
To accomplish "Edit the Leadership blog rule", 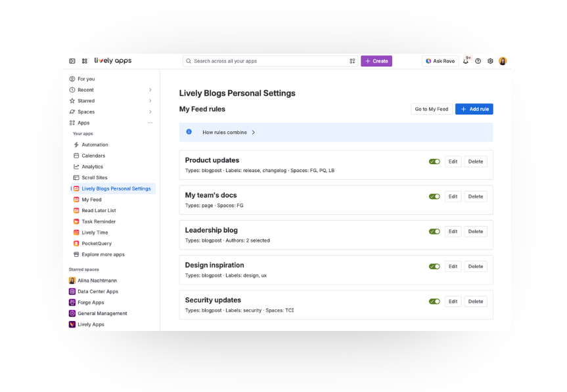I will [453, 232].
